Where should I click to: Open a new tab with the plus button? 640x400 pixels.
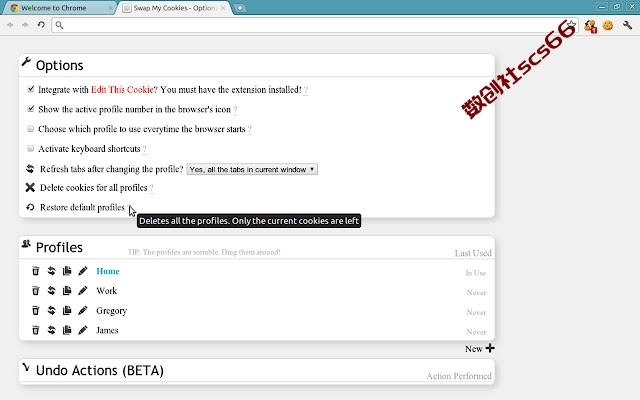tap(240, 8)
